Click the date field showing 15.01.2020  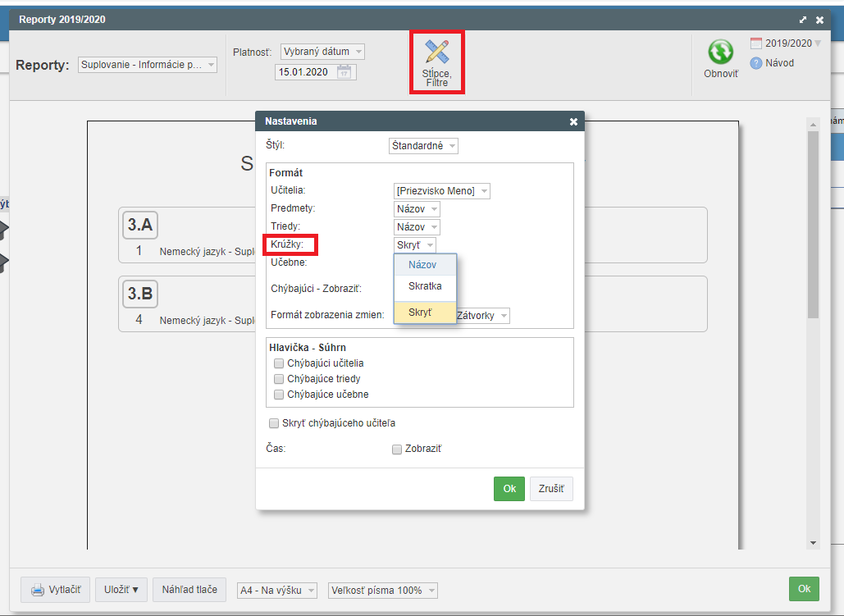click(x=305, y=72)
